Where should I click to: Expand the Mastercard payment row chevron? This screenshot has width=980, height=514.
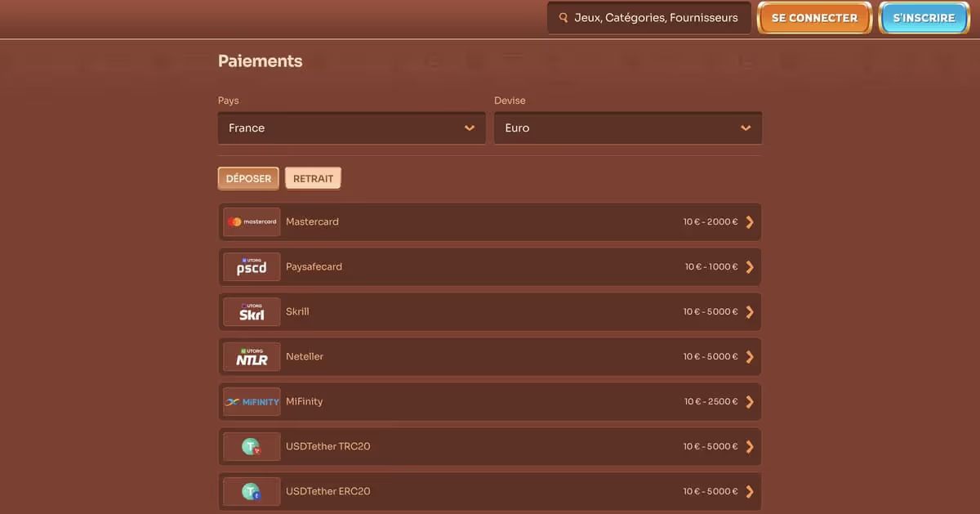(x=750, y=221)
